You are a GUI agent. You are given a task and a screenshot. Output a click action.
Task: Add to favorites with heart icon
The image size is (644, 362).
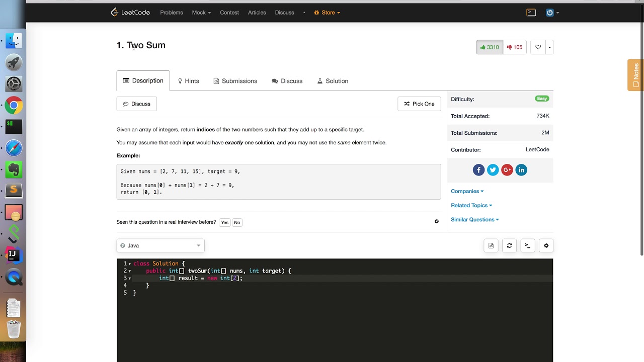538,47
